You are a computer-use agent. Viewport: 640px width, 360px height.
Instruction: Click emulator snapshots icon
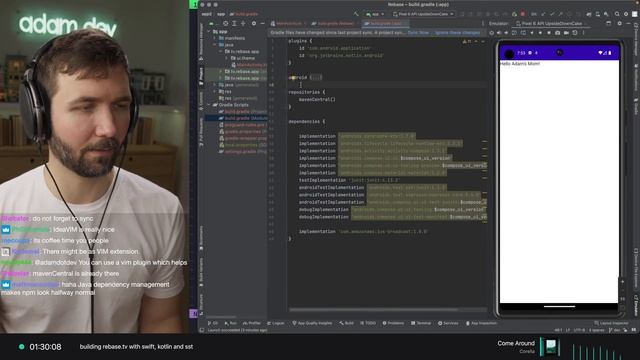pos(575,33)
